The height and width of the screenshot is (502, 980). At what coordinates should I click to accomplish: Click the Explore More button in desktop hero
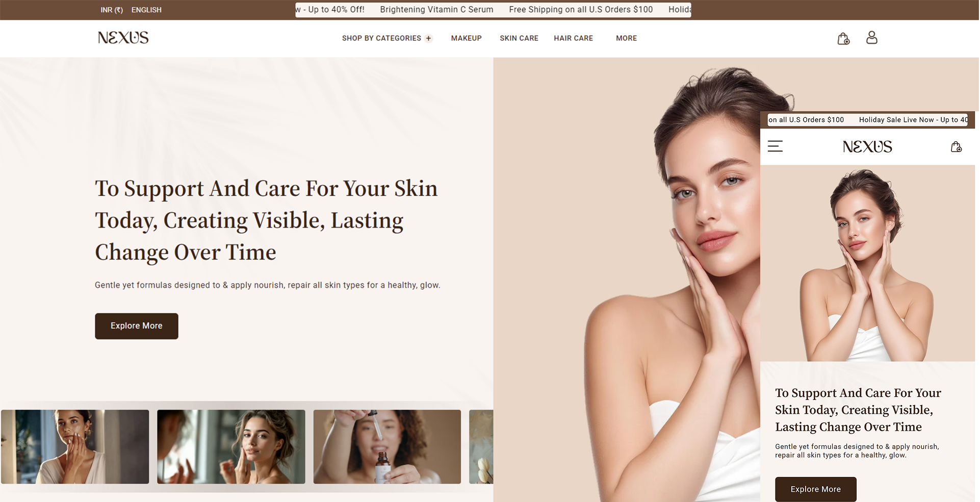(137, 326)
